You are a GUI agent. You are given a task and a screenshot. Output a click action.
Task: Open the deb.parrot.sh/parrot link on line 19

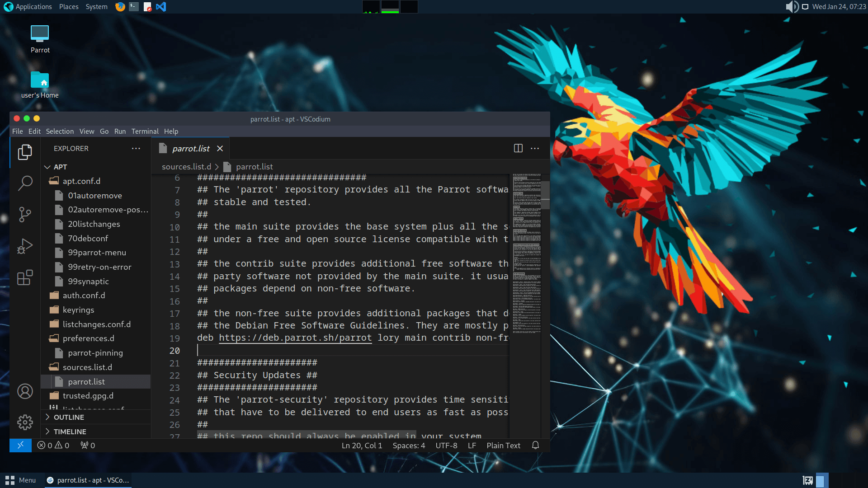[295, 338]
